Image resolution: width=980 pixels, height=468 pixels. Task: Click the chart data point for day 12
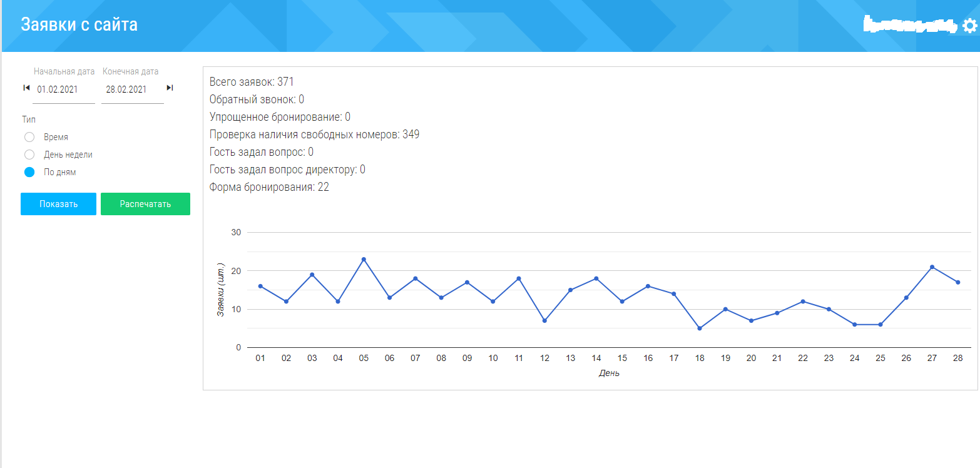point(544,320)
